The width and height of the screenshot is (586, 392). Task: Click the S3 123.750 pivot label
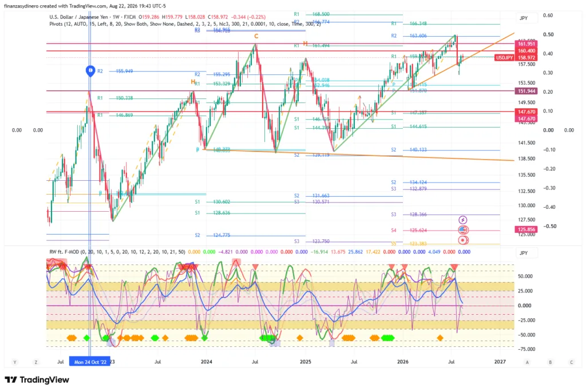[x=312, y=241]
